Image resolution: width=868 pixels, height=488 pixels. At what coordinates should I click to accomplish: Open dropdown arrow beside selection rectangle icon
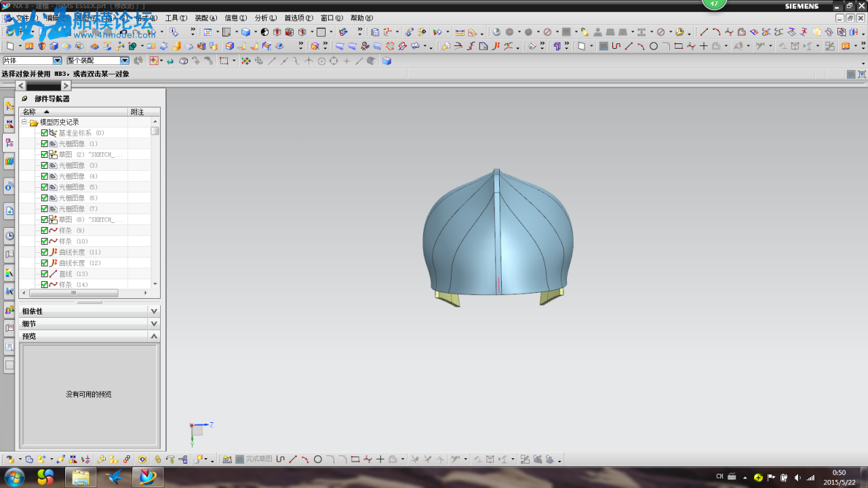pyautogui.click(x=234, y=61)
